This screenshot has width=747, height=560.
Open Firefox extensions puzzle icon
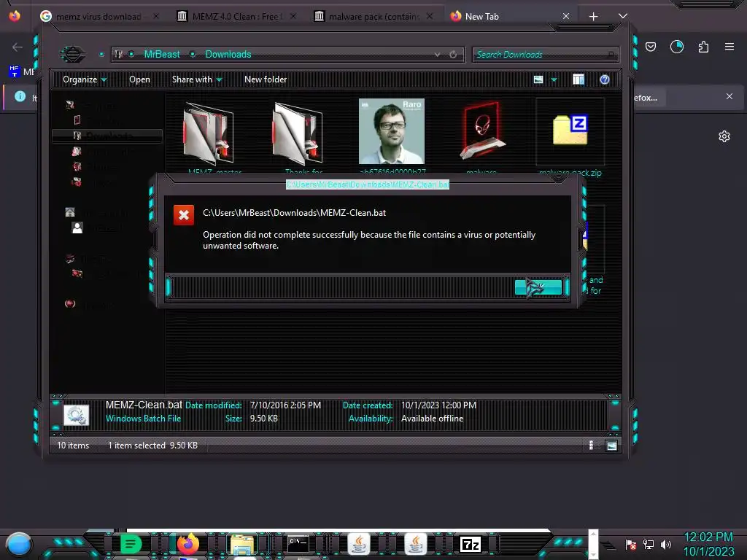[x=703, y=47]
